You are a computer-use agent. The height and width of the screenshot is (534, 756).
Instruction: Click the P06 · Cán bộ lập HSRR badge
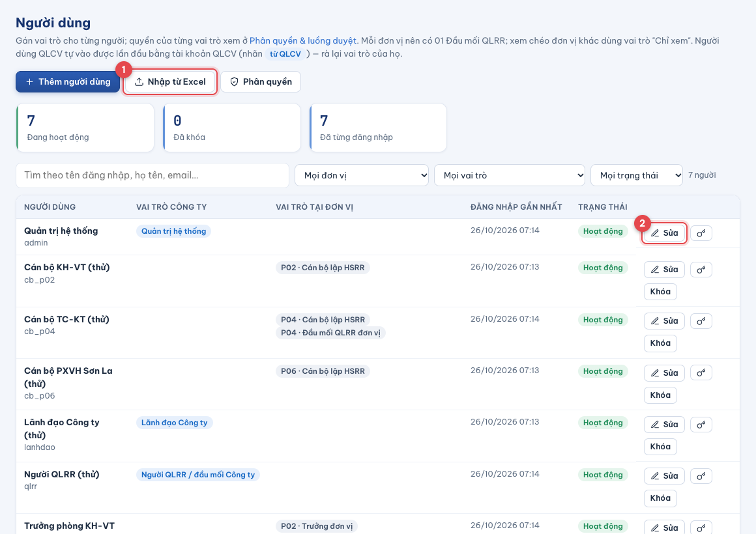(x=323, y=371)
